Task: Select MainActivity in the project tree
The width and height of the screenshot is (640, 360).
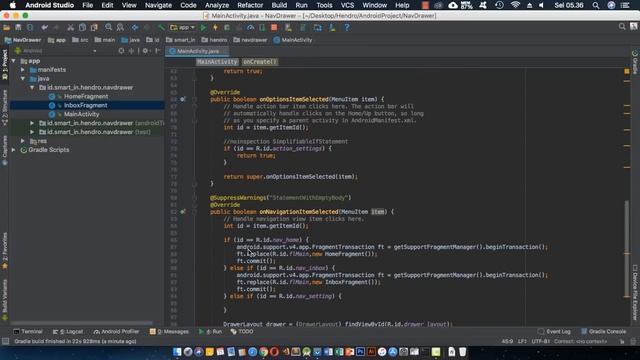Action: tap(81, 114)
